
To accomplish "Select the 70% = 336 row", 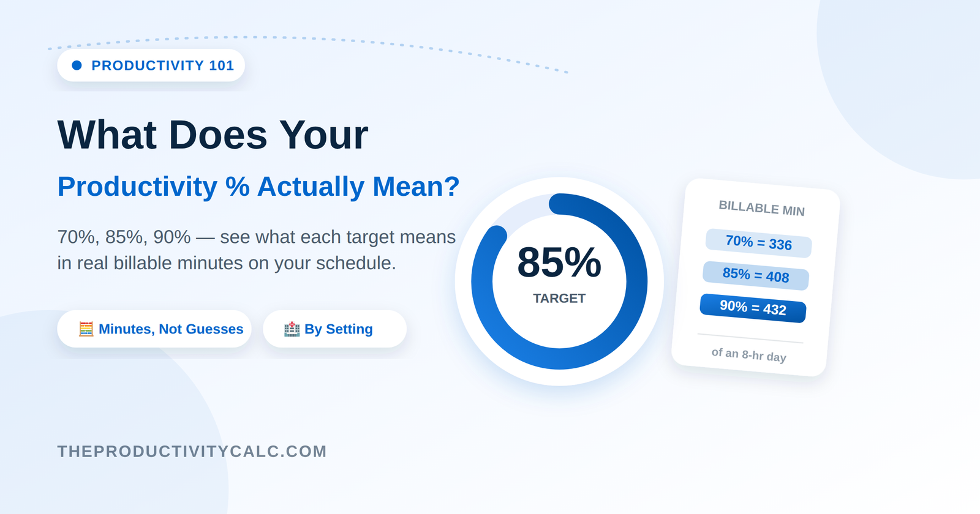I will click(759, 243).
